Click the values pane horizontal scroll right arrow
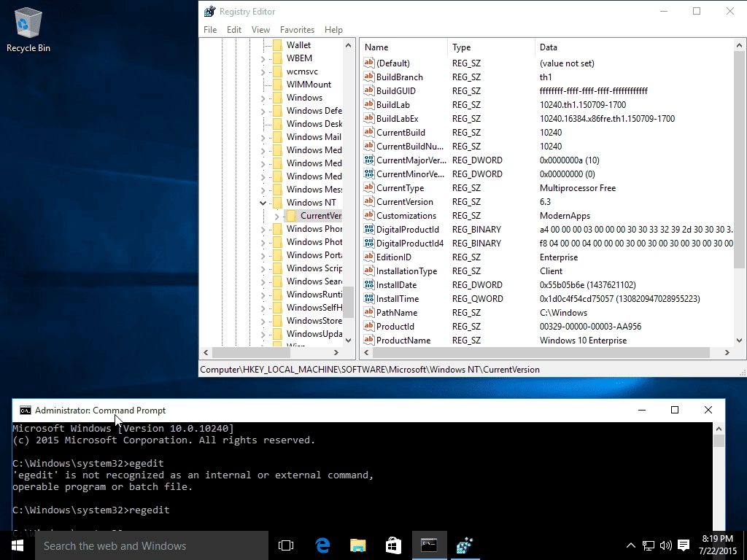747x560 pixels. click(727, 352)
